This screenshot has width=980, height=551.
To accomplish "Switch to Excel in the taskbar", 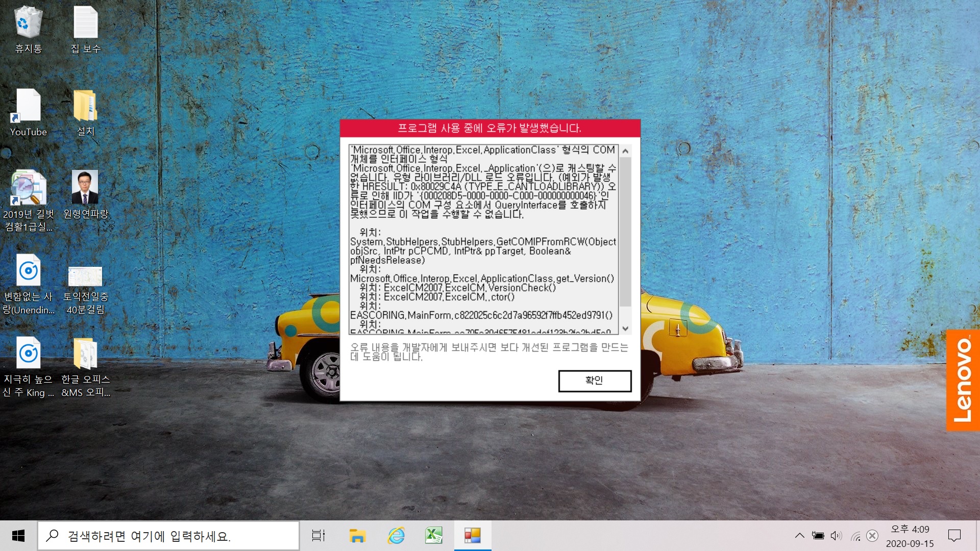I will (x=434, y=536).
